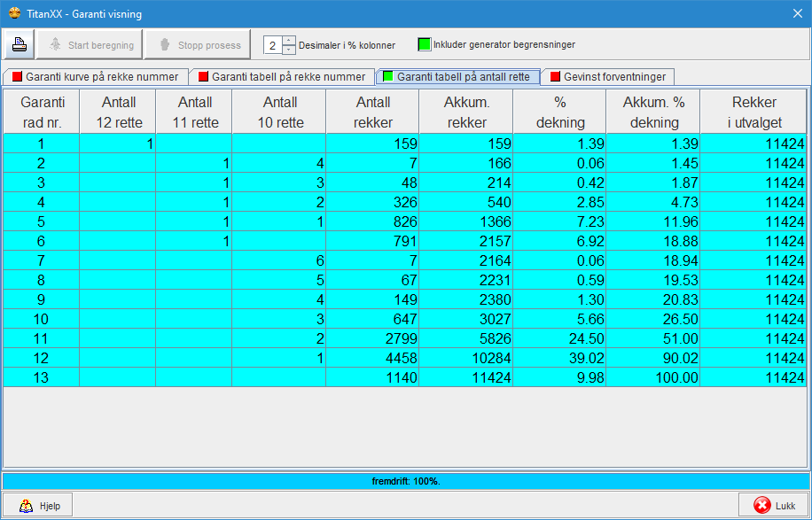
Task: Click Antall rekker value 326
Action: tap(372, 202)
